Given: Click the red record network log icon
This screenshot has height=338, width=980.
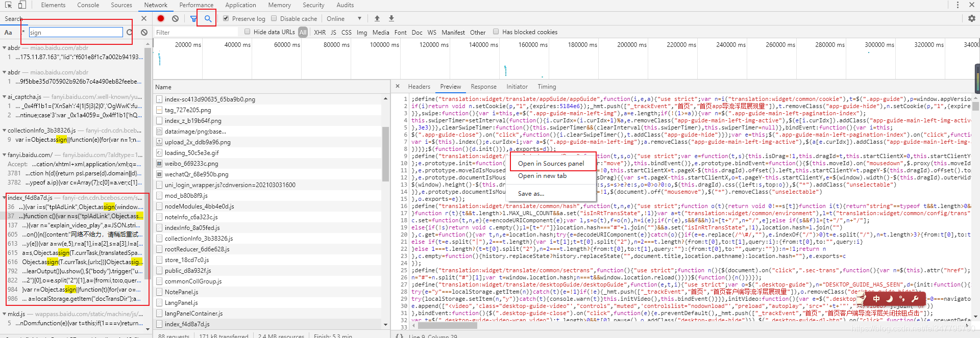Looking at the screenshot, I should 161,18.
